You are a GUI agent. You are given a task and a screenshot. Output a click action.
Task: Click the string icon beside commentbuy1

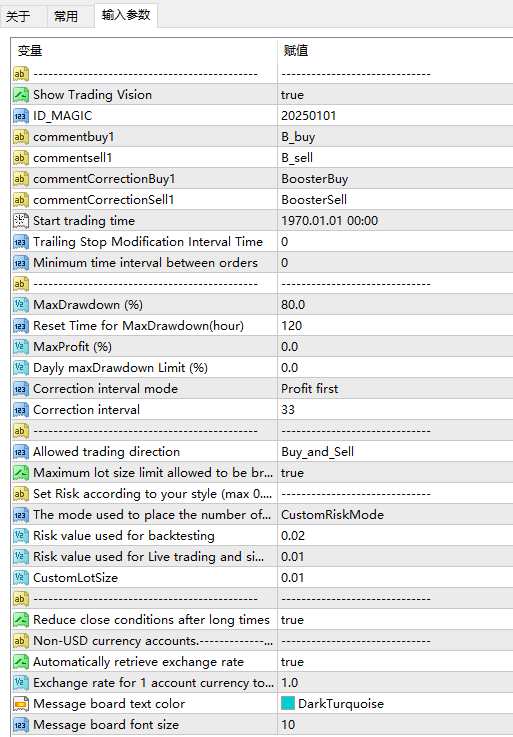point(21,137)
